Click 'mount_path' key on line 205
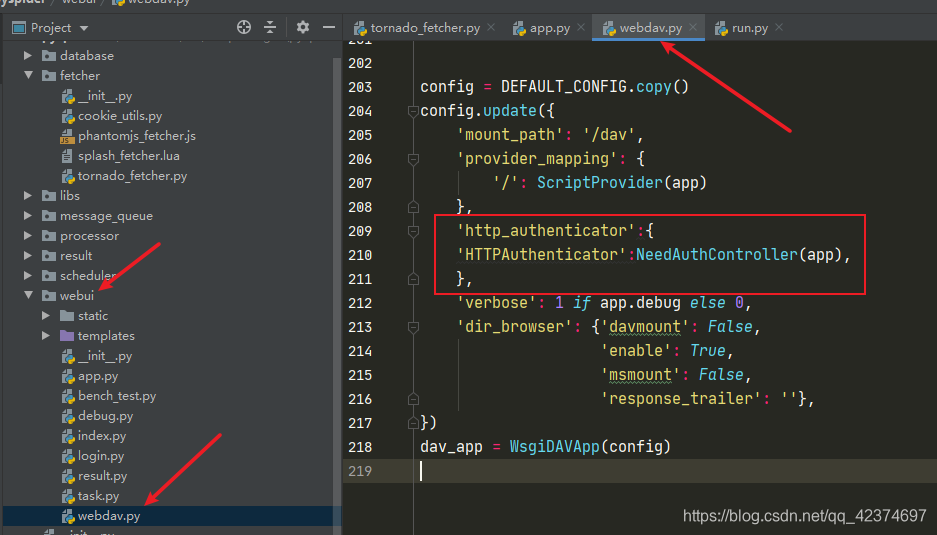Viewport: 937px width, 535px height. 510,134
